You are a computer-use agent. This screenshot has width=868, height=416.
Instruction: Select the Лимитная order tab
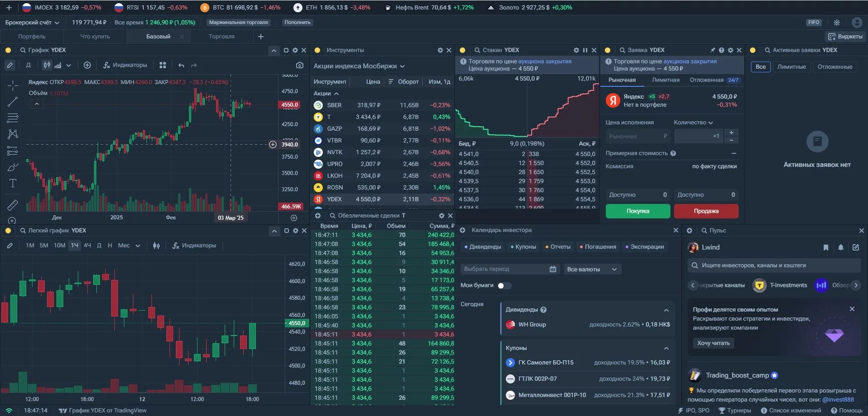point(665,80)
